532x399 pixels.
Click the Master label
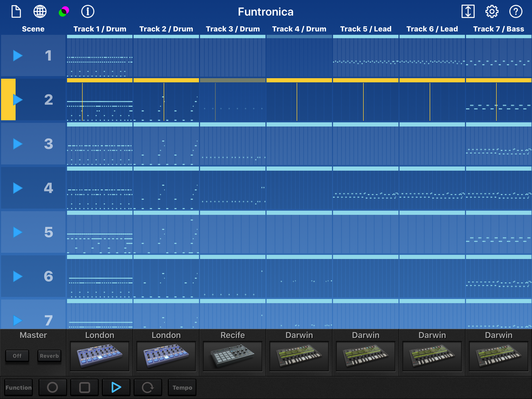click(33, 335)
